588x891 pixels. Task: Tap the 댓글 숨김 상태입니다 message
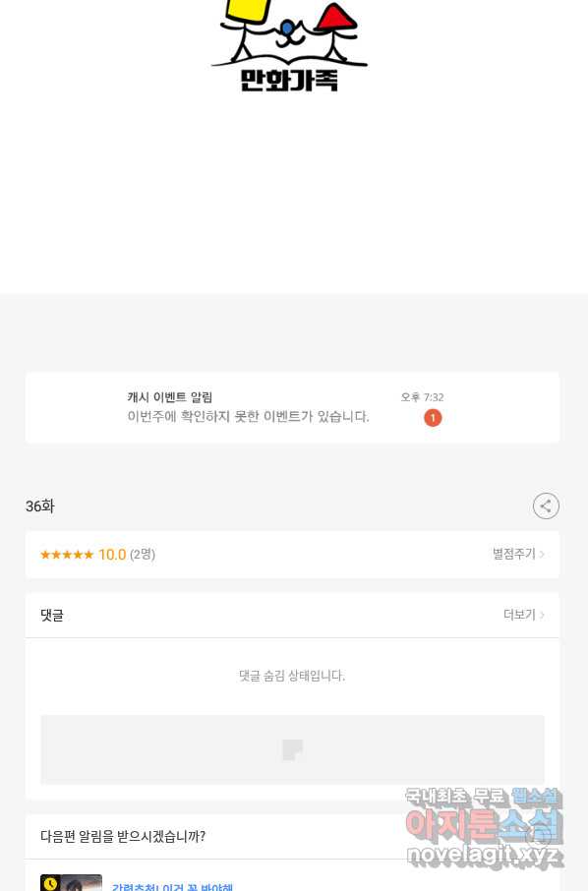coord(292,676)
